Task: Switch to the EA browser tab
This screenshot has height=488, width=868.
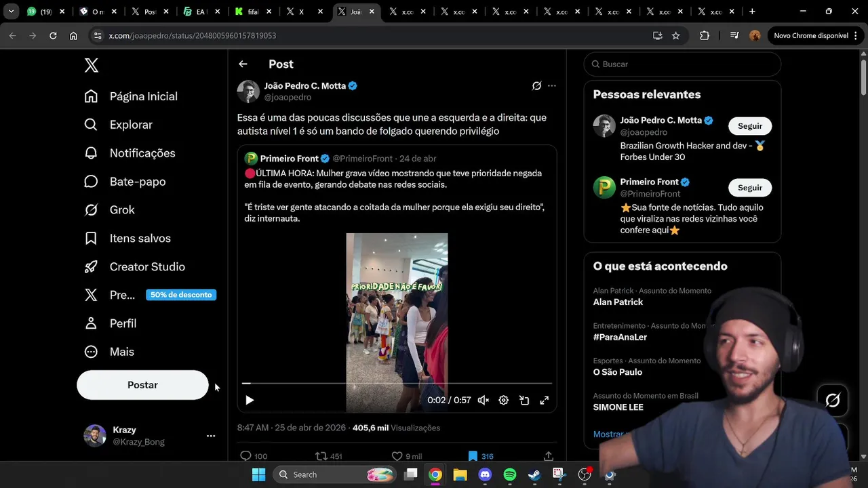Action: coord(201,12)
